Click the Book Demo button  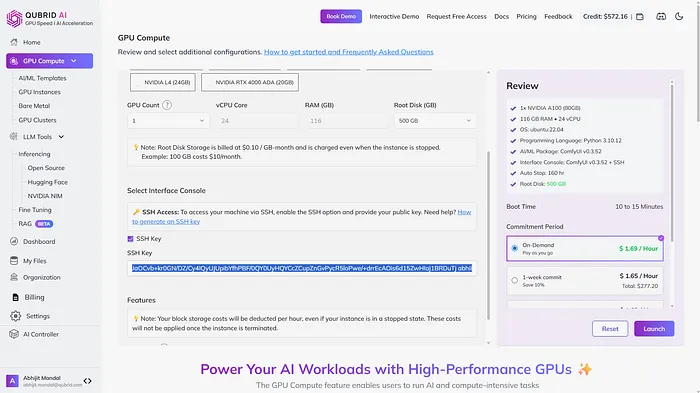point(341,17)
